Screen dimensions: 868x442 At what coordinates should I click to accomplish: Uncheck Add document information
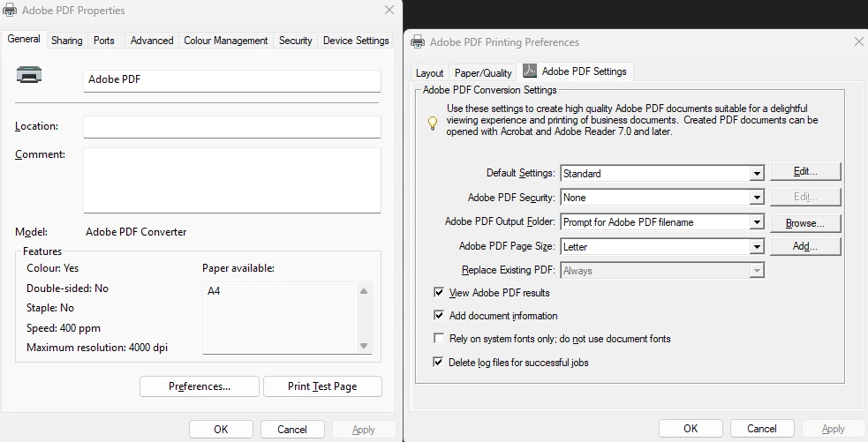(439, 315)
